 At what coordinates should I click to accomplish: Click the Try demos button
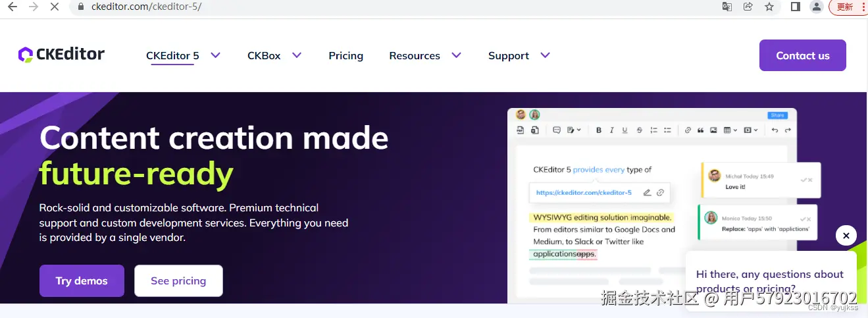(x=82, y=280)
